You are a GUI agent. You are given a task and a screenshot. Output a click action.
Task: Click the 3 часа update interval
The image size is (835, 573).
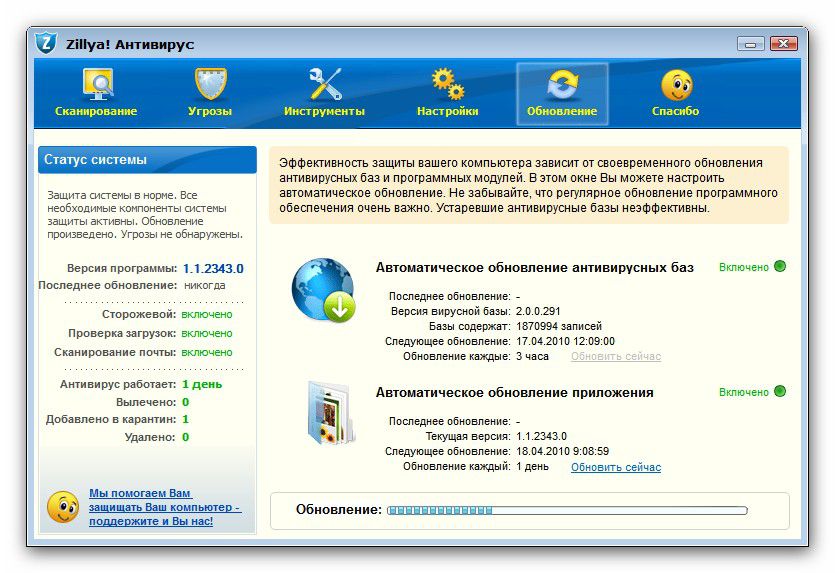[532, 356]
